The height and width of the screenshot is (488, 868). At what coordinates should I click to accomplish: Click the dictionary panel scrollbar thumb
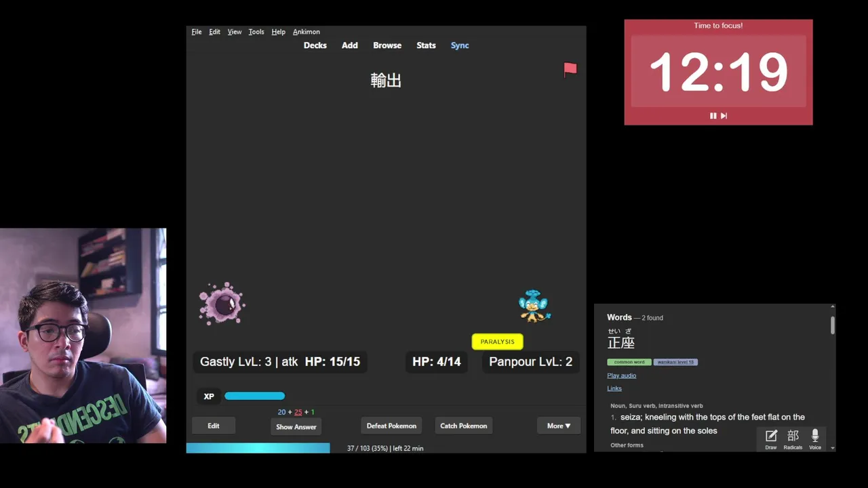point(833,325)
